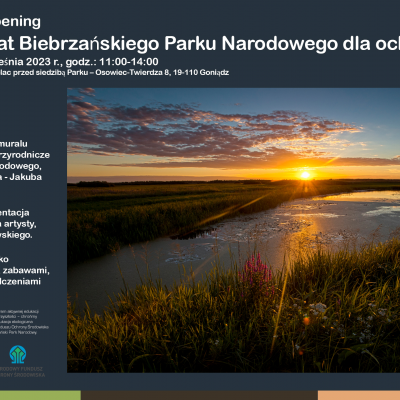400x400 pixels.
Task: Click the sunset marsh river photograph
Action: pos(233,230)
